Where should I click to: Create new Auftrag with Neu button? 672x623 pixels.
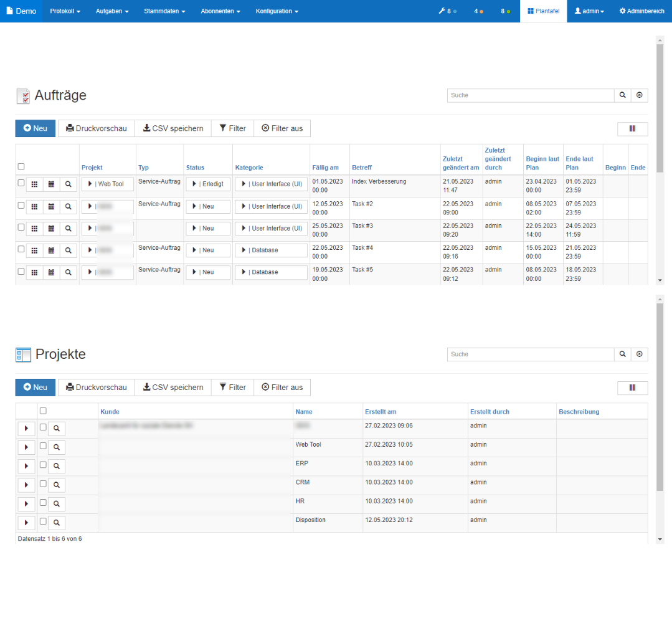coord(35,128)
